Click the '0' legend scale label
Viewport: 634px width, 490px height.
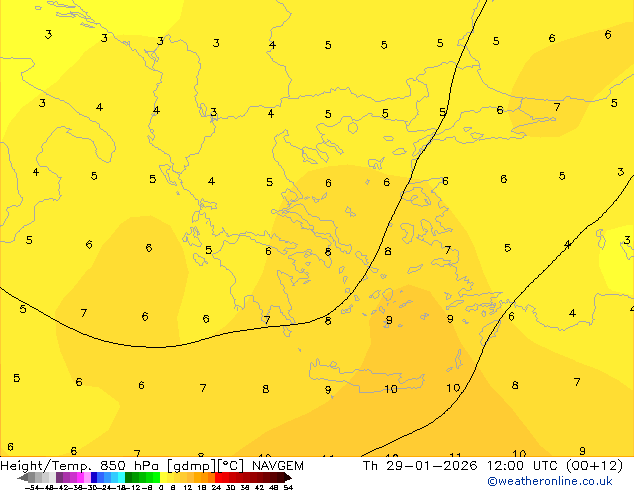161,487
